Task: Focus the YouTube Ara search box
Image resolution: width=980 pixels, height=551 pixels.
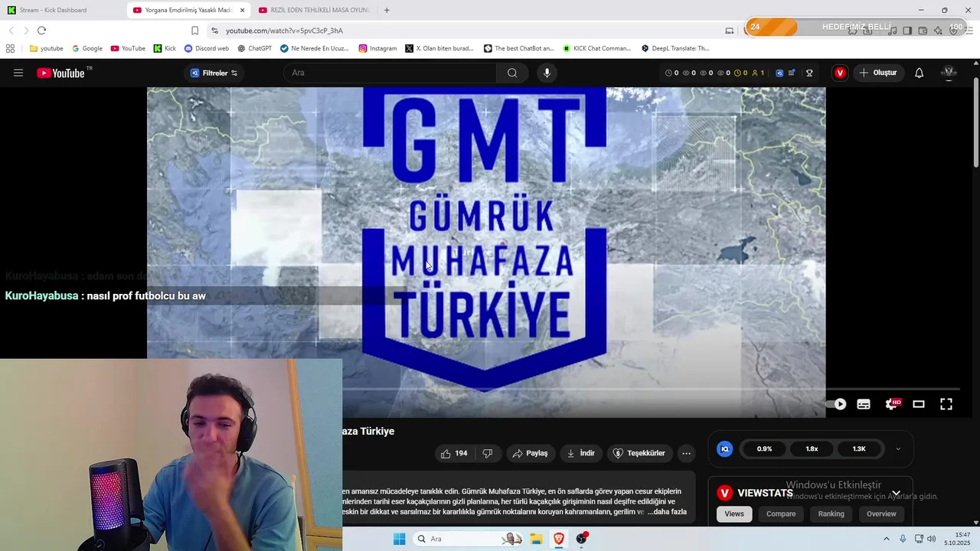Action: coord(390,73)
